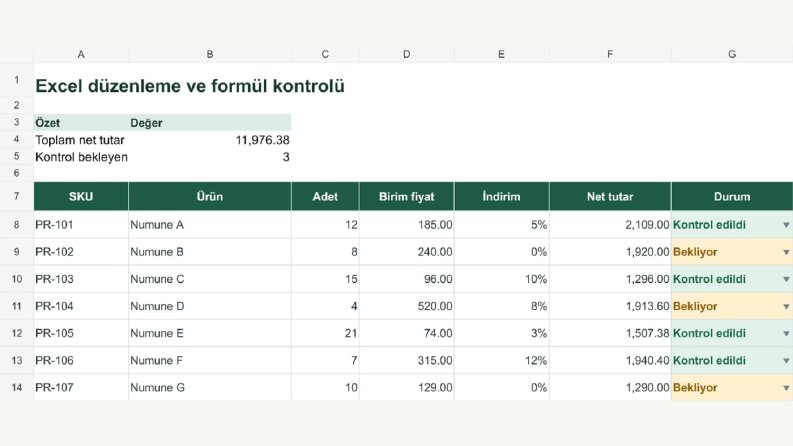Select the 'Numune G' cell

[210, 388]
